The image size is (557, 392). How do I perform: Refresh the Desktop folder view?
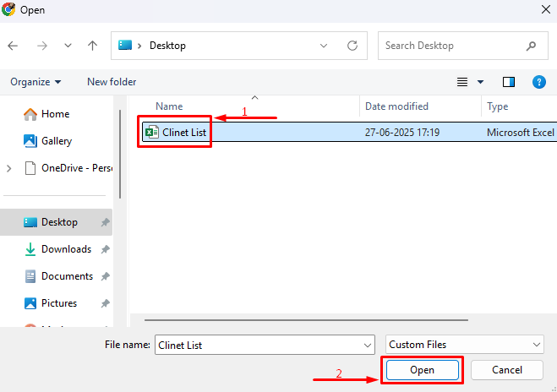[352, 46]
